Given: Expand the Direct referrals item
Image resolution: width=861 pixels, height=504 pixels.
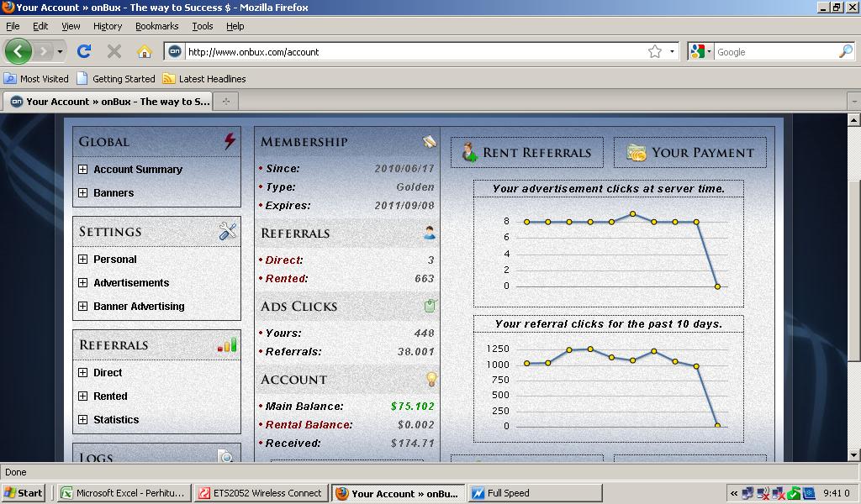Looking at the screenshot, I should pyautogui.click(x=83, y=373).
